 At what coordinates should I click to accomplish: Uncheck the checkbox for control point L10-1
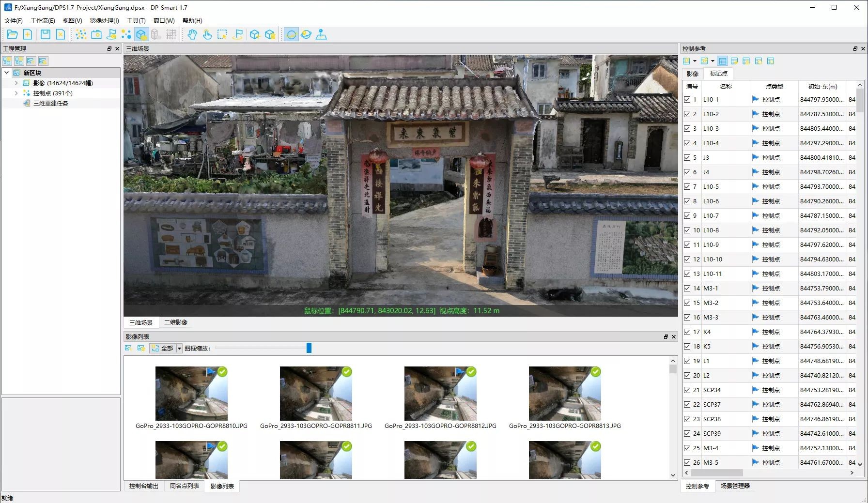687,100
